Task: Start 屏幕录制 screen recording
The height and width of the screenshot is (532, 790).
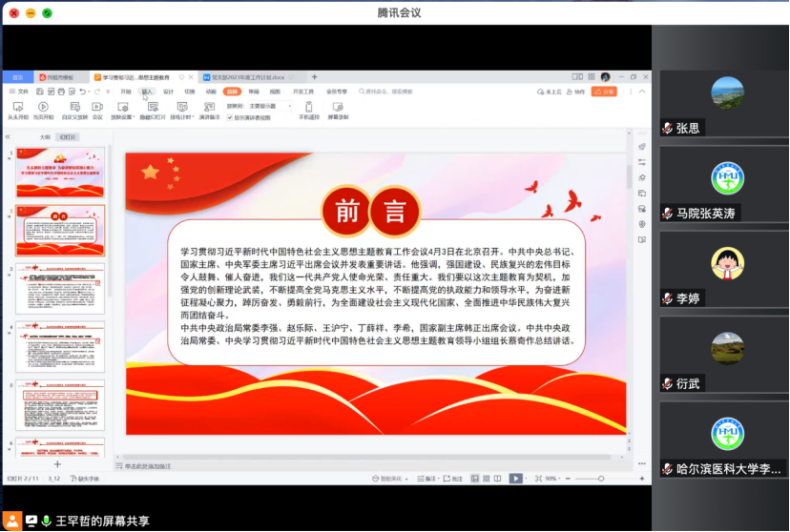Action: click(338, 107)
